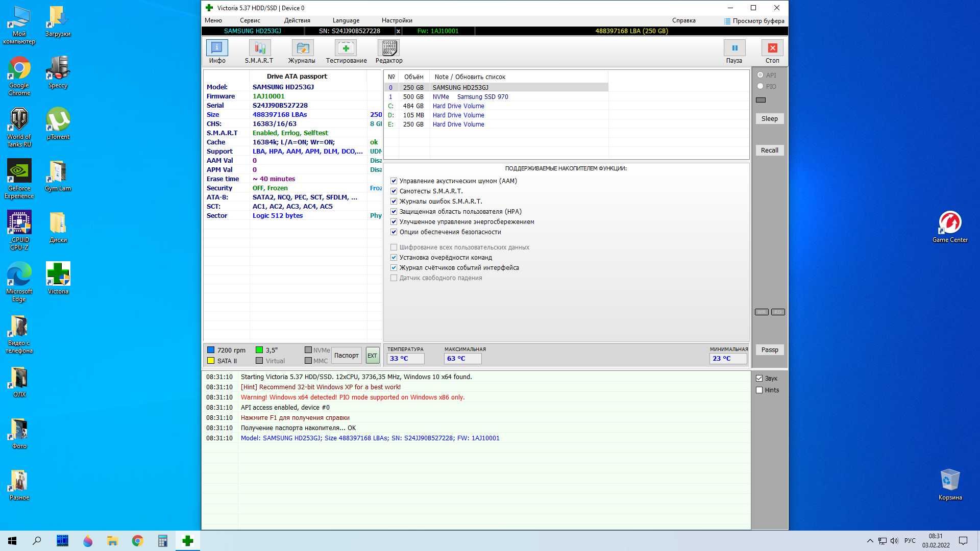Open the S.M.A.R.T toolbar icon
The height and width of the screenshot is (551, 980).
tap(259, 48)
